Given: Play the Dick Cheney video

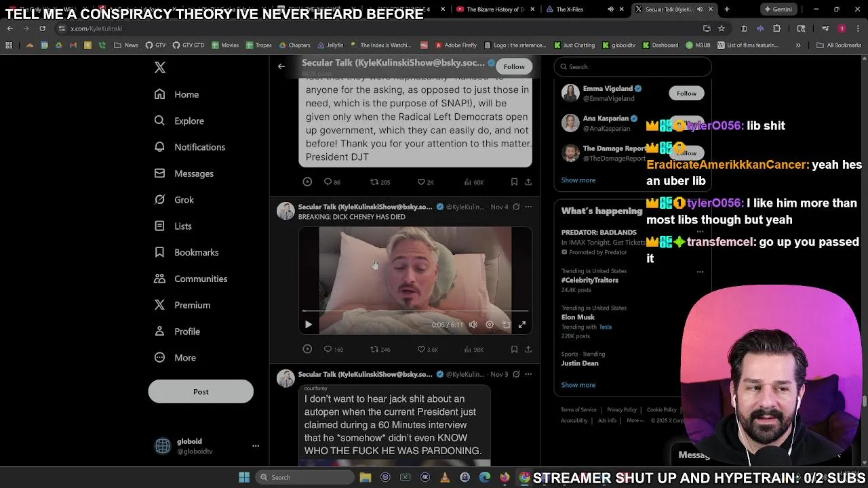Looking at the screenshot, I should (x=308, y=325).
